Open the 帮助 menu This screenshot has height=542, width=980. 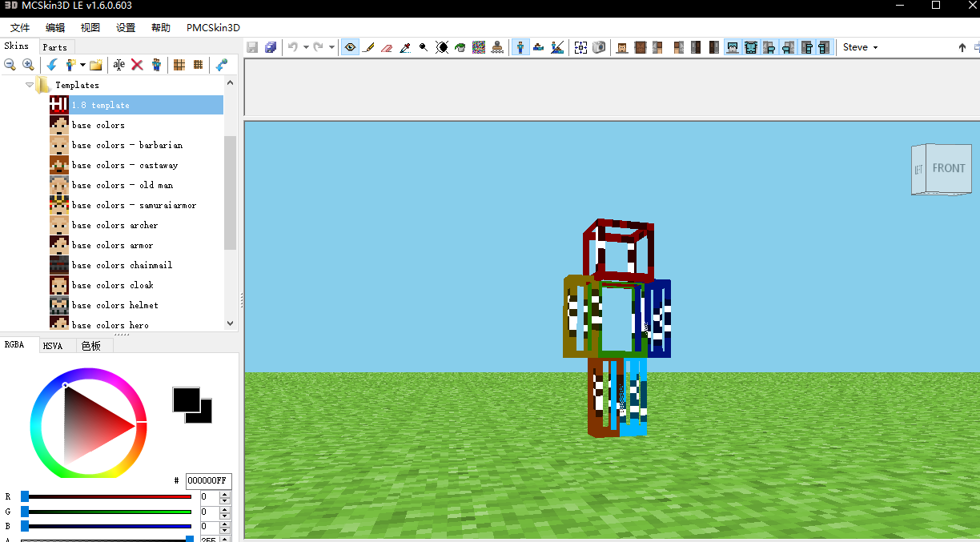point(161,27)
